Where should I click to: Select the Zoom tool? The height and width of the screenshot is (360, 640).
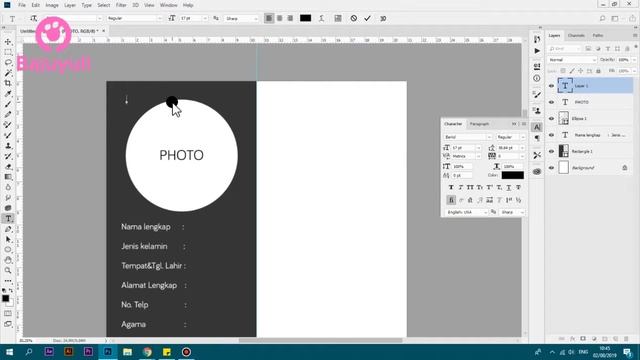(8, 270)
